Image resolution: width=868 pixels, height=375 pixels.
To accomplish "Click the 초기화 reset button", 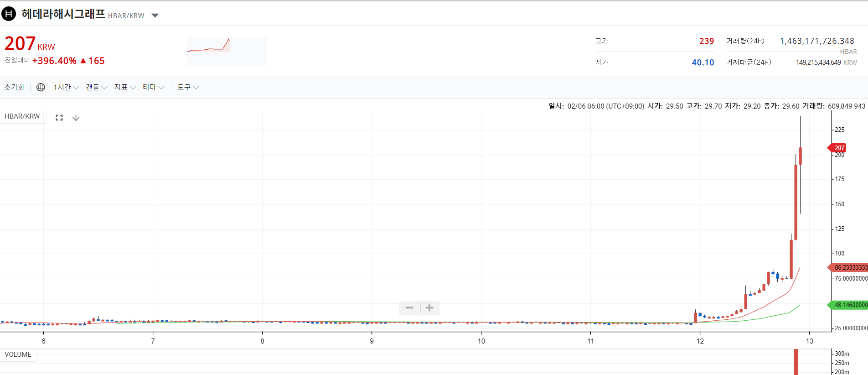I will [x=14, y=87].
